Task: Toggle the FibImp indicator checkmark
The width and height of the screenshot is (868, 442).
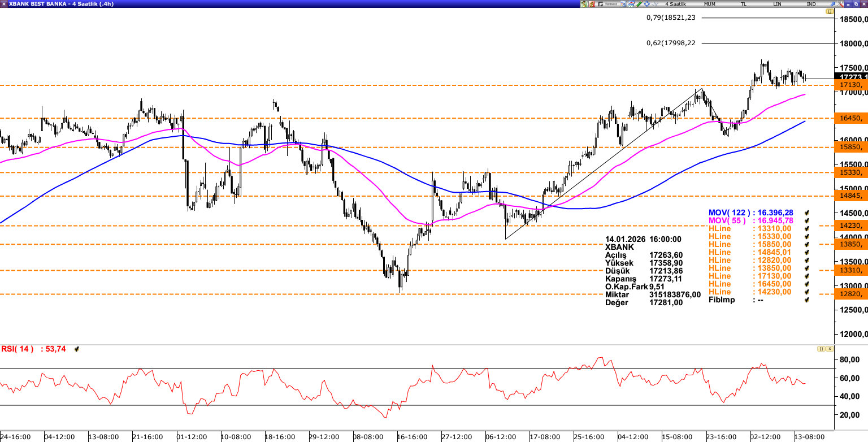Action: tap(807, 300)
